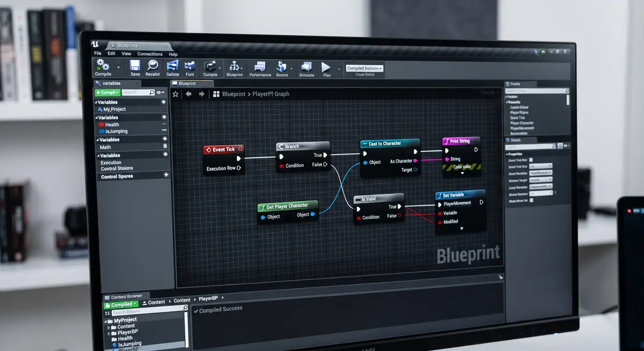
Task: Click the variables panel search field
Action: coord(138,92)
